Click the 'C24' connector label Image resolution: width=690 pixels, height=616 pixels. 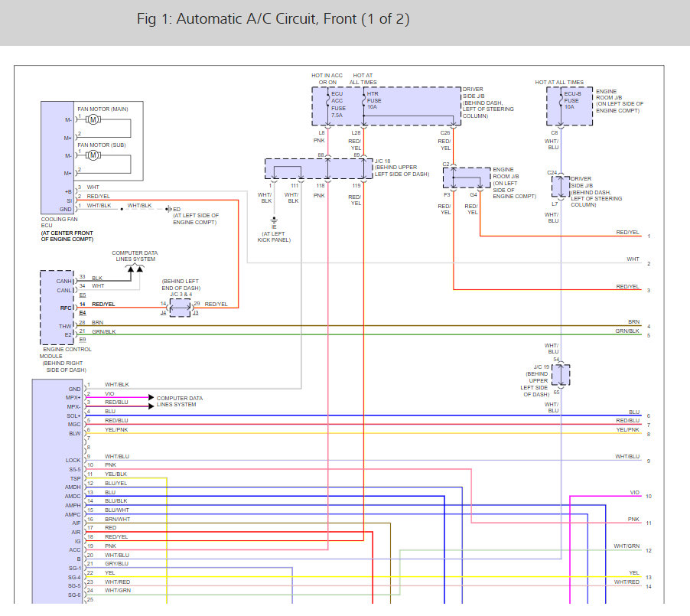coord(552,173)
